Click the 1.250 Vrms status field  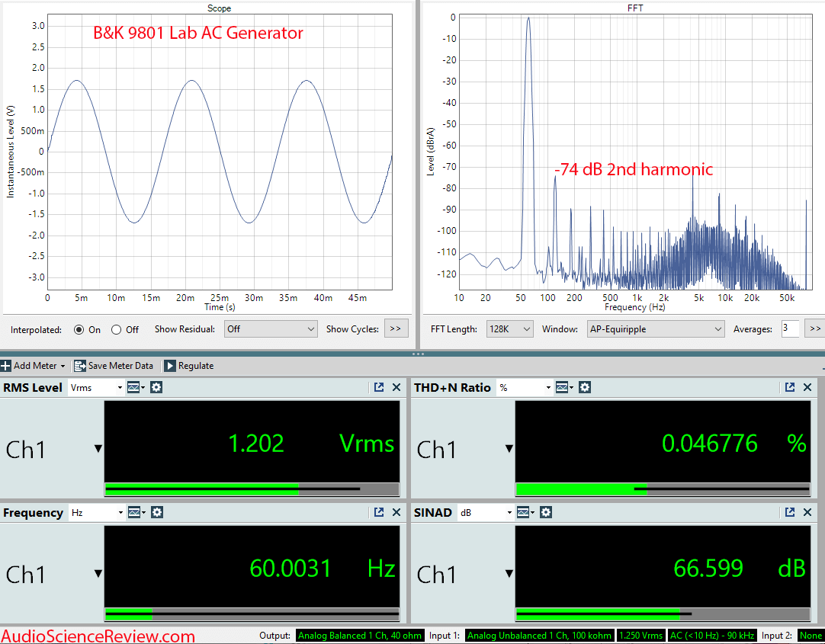640,636
